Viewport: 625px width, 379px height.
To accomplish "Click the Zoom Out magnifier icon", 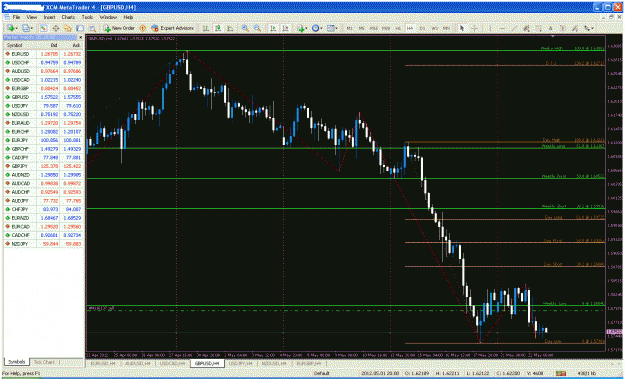I will point(257,28).
